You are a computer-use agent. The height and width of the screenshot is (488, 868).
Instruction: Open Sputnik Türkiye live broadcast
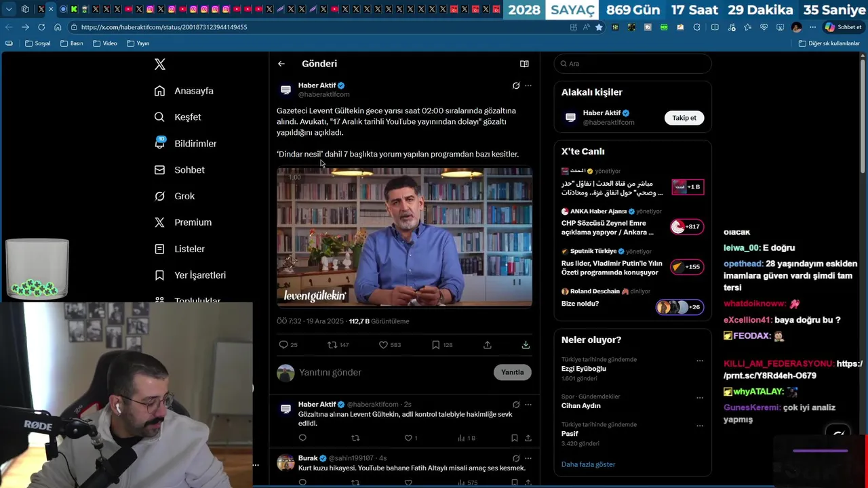(632, 262)
